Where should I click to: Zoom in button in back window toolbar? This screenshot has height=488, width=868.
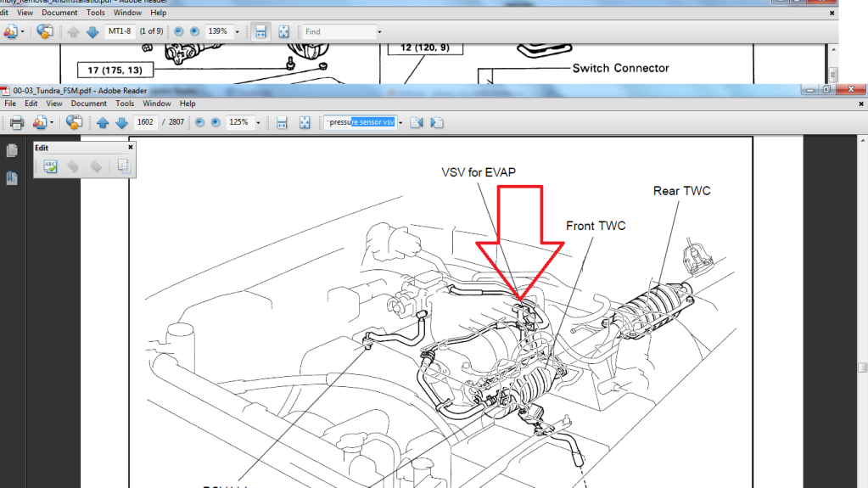coord(194,31)
